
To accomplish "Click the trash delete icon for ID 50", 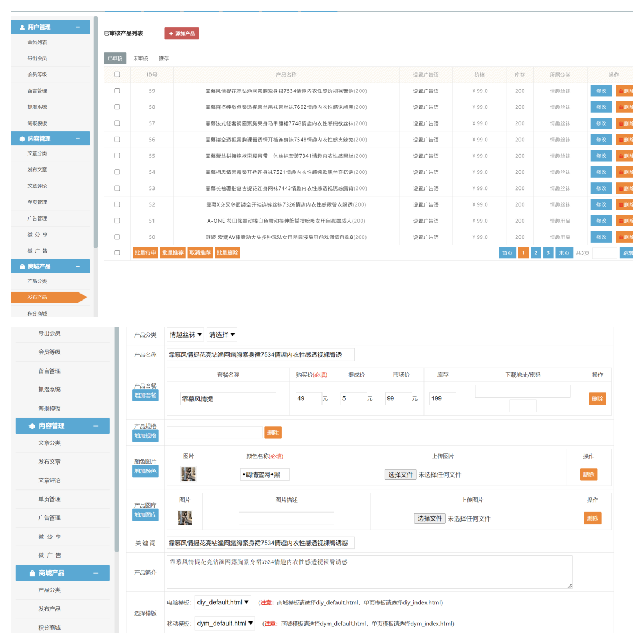I will tap(621, 237).
